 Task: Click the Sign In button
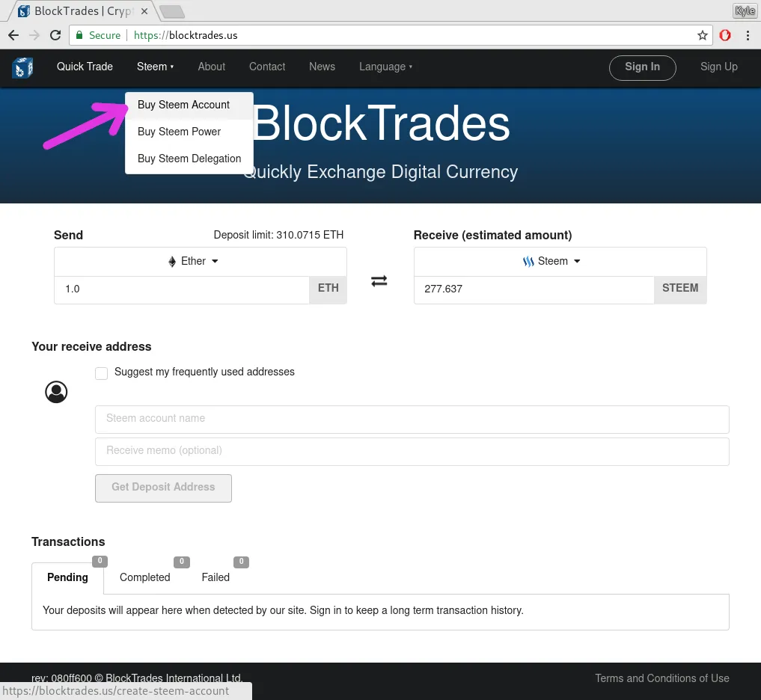click(642, 67)
